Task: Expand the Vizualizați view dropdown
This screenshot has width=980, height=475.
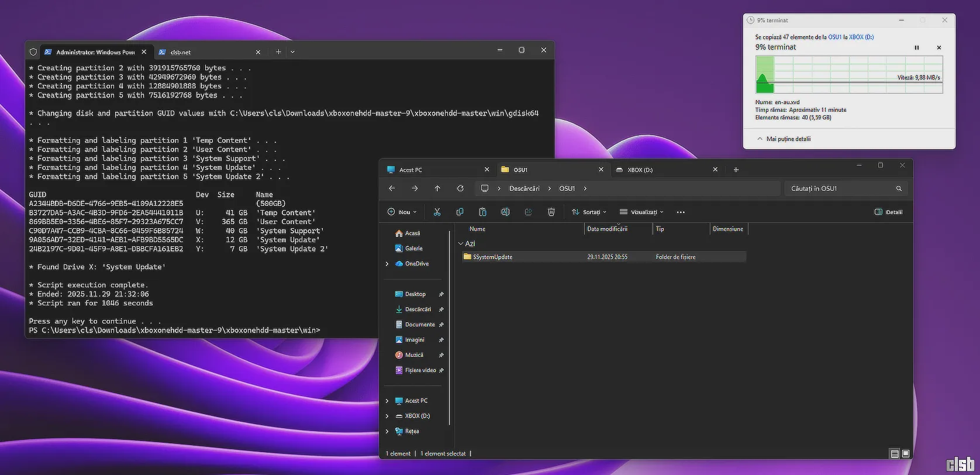Action: point(641,212)
